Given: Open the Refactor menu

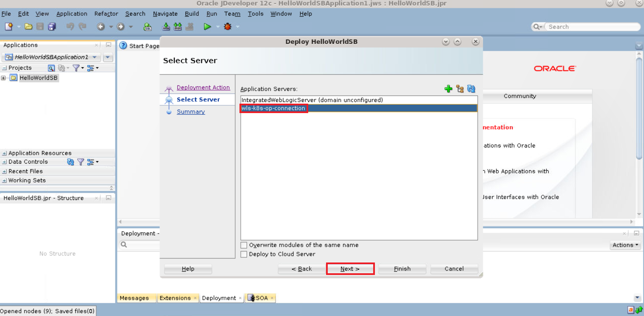Looking at the screenshot, I should [106, 14].
